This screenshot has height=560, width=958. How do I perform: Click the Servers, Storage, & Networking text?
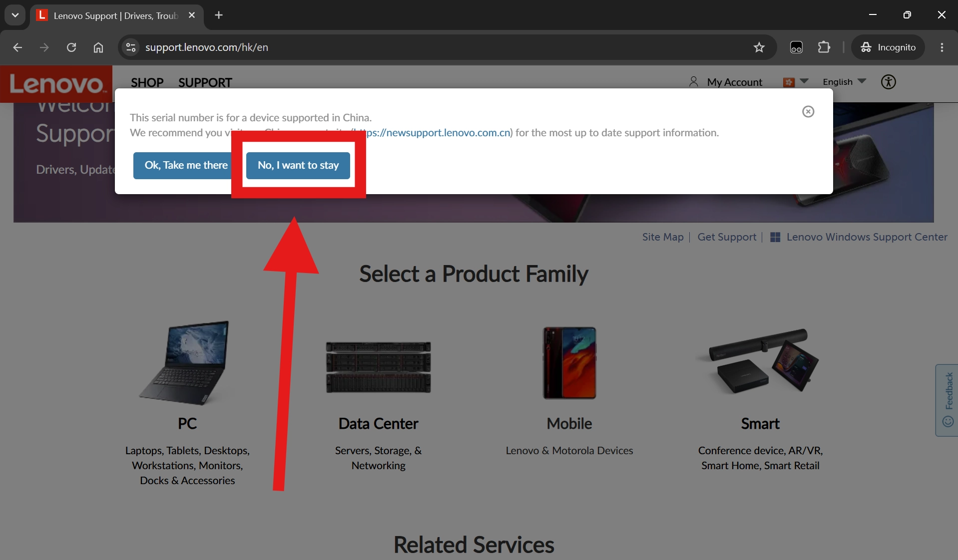pyautogui.click(x=378, y=458)
